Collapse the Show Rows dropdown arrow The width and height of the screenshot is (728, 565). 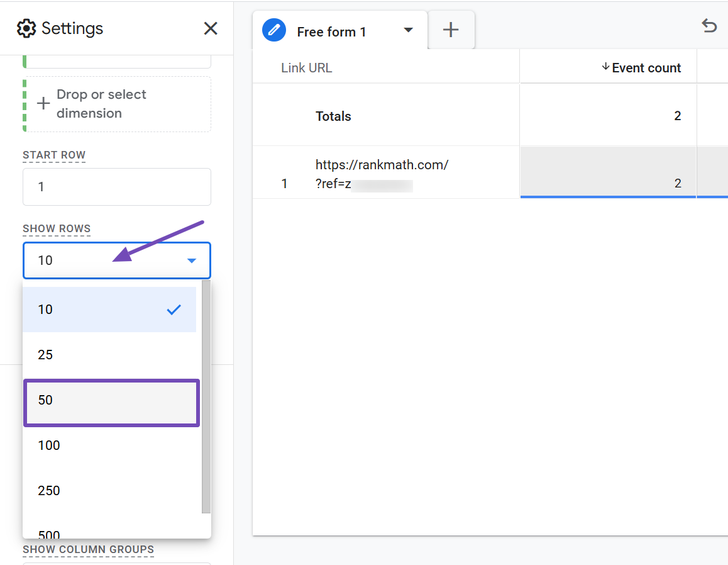[x=192, y=260]
